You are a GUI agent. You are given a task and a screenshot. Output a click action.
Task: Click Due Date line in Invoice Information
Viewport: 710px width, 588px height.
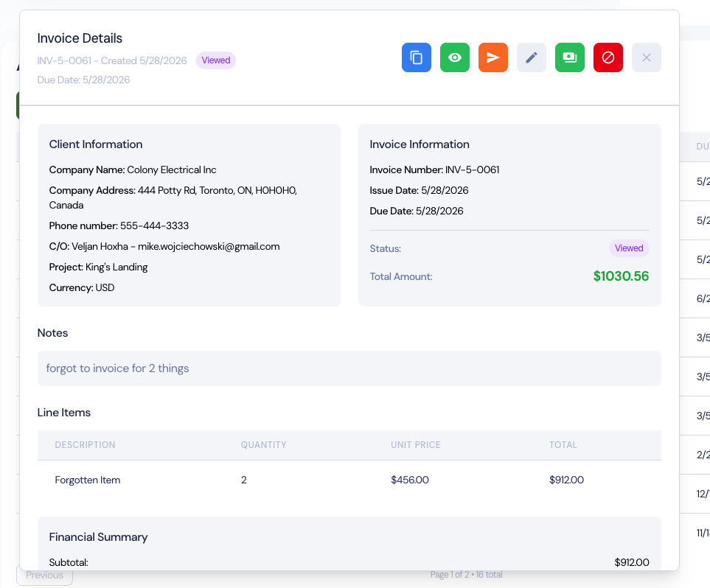[416, 211]
